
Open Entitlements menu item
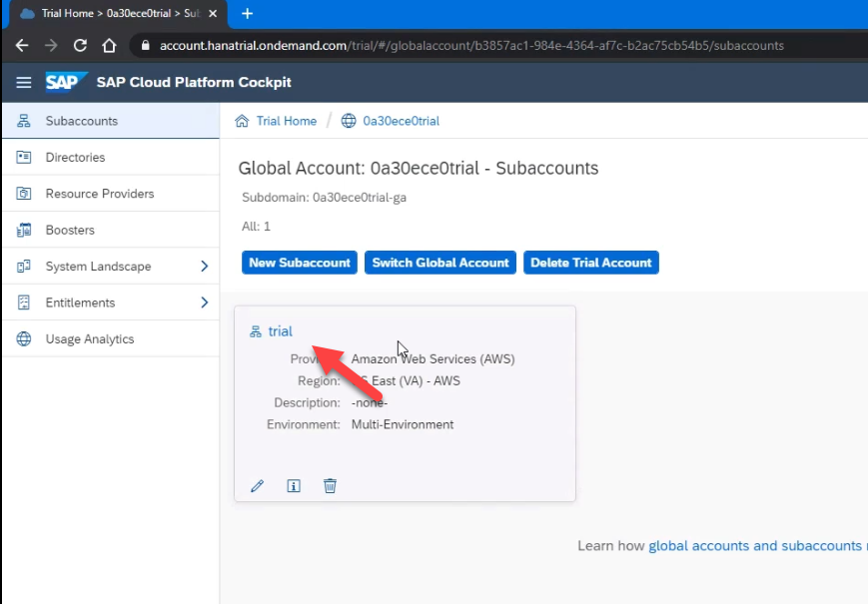[x=111, y=302]
